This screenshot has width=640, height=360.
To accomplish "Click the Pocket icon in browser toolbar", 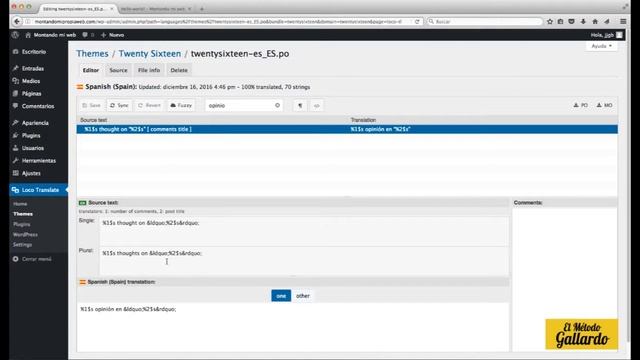I will pos(571,22).
